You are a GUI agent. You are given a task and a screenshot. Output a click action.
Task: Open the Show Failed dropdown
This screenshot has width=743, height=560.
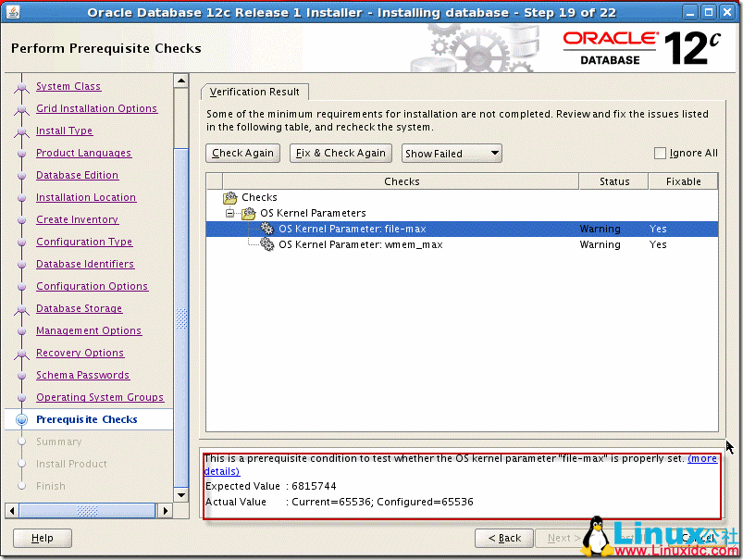(452, 154)
